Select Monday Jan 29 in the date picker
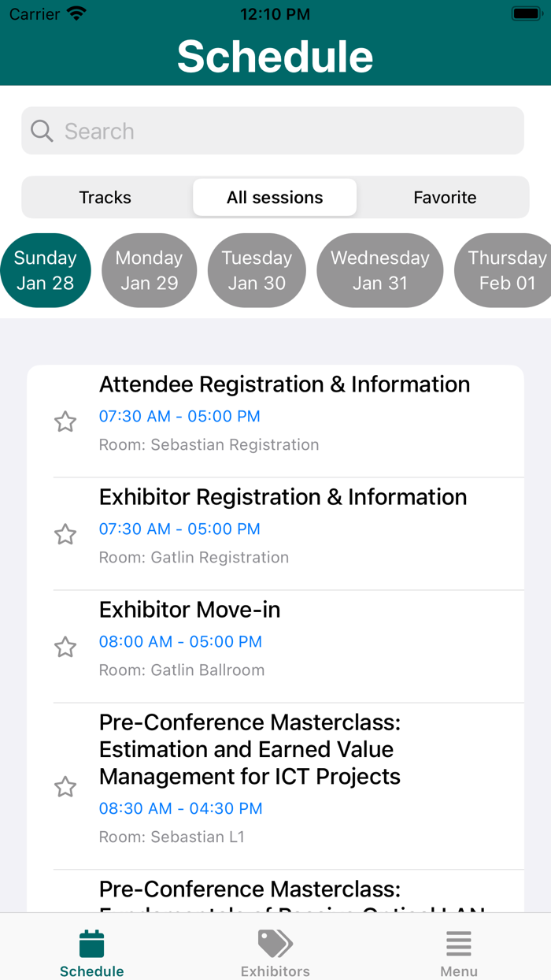Image resolution: width=551 pixels, height=980 pixels. (149, 270)
